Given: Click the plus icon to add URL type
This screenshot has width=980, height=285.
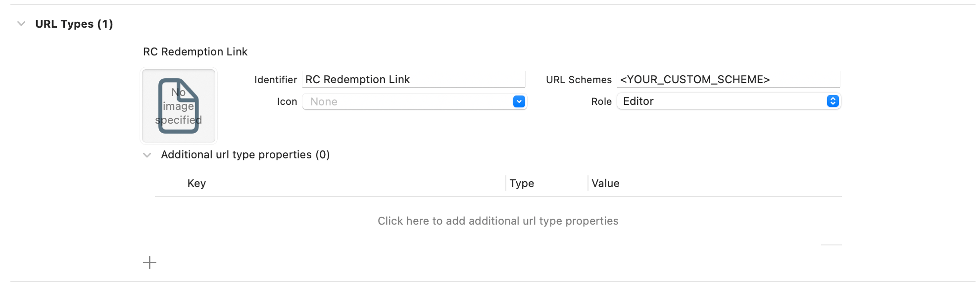Looking at the screenshot, I should pyautogui.click(x=149, y=262).
